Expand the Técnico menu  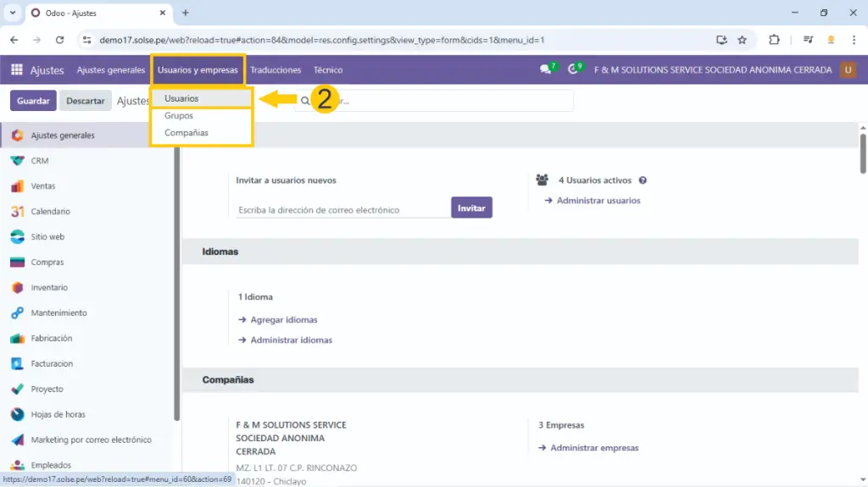[x=328, y=70]
